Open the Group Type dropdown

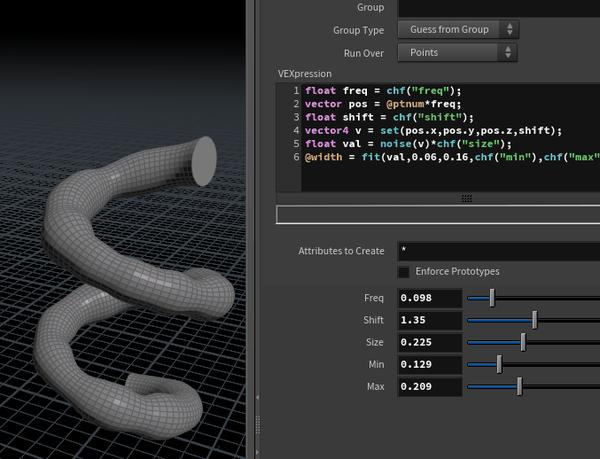(x=457, y=30)
